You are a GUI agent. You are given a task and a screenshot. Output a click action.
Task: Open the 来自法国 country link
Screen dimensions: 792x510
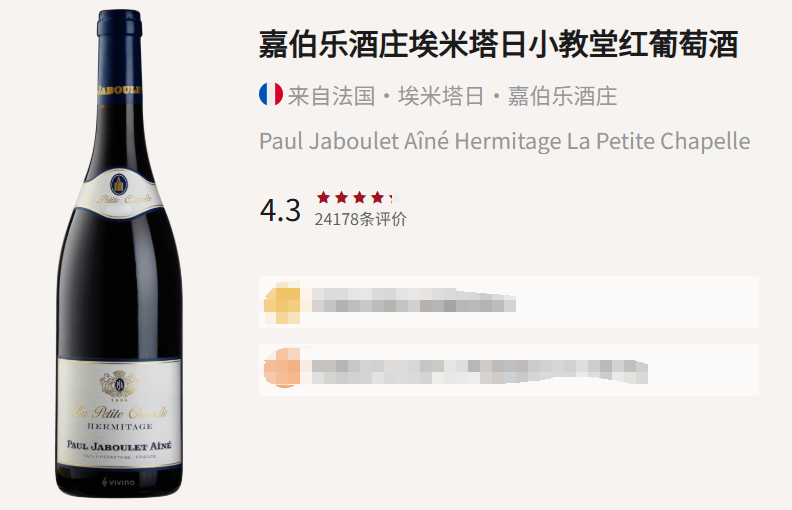[x=331, y=96]
